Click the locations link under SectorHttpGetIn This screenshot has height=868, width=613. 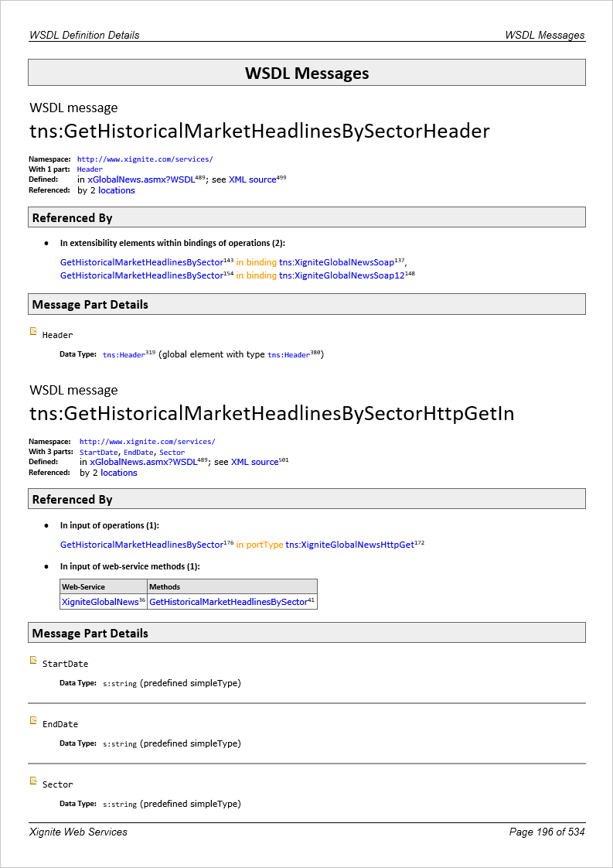point(119,473)
